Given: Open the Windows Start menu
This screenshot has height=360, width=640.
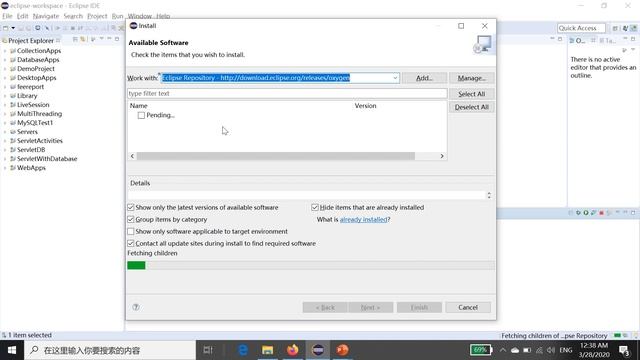Looking at the screenshot, I should point(12,350).
